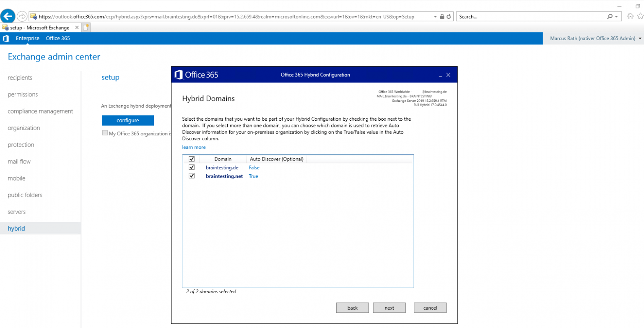Viewport: 644px width, 328px height.
Task: Open favorites via the star icon
Action: [641, 16]
